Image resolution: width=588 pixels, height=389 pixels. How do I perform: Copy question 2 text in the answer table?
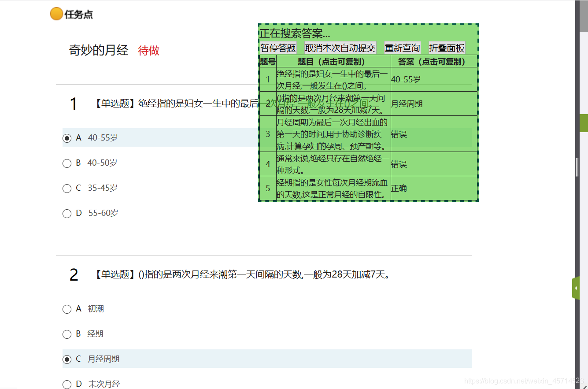tap(333, 104)
